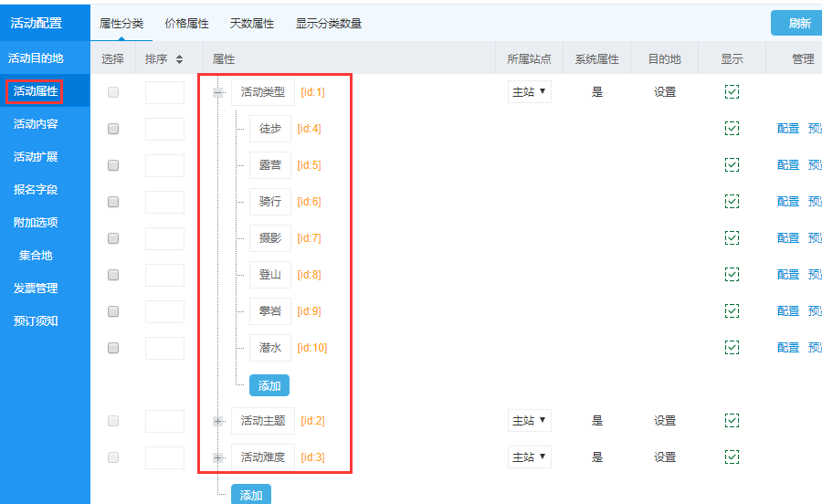Select the checkbox beside 骑行
Viewport: 822px width, 504px height.
pyautogui.click(x=113, y=202)
